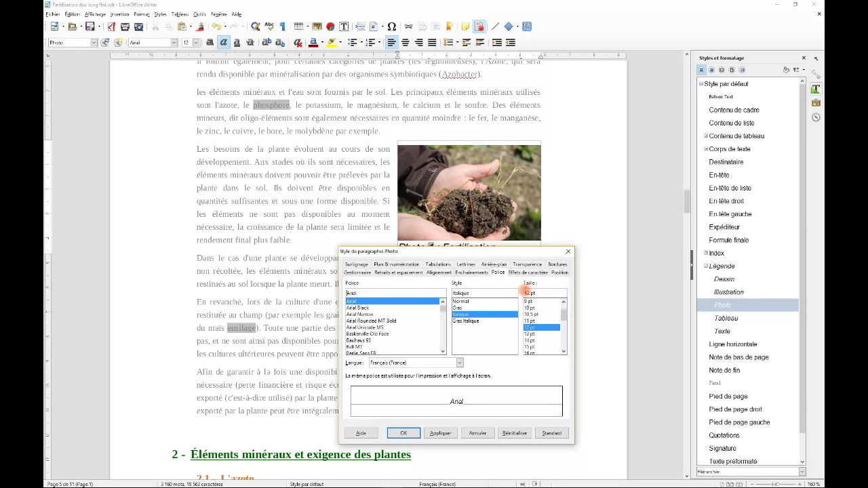Image resolution: width=868 pixels, height=488 pixels.
Task: Open the Fichier menu
Action: pos(53,14)
